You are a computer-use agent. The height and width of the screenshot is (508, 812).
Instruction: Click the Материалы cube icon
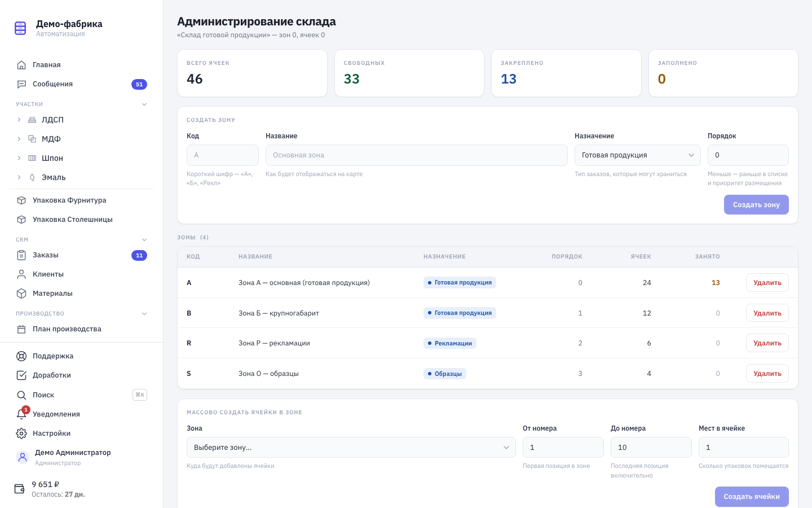[x=21, y=294]
